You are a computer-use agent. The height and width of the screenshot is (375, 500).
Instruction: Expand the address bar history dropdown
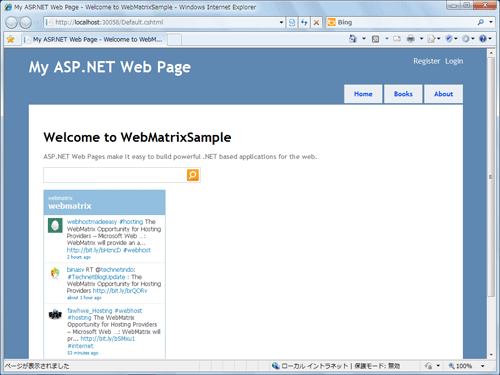(x=281, y=22)
